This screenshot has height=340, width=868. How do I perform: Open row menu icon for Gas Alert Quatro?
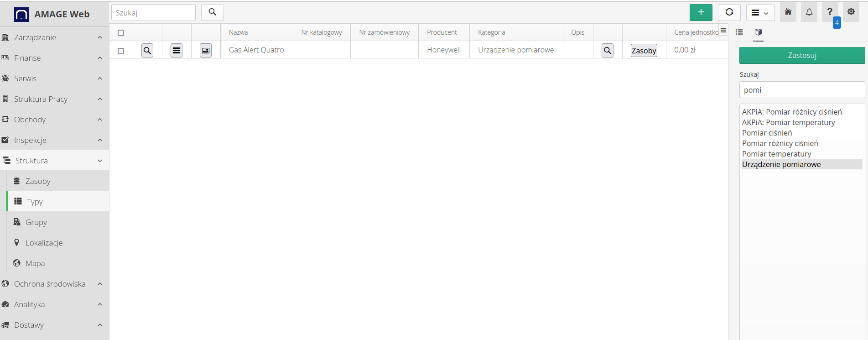click(177, 50)
